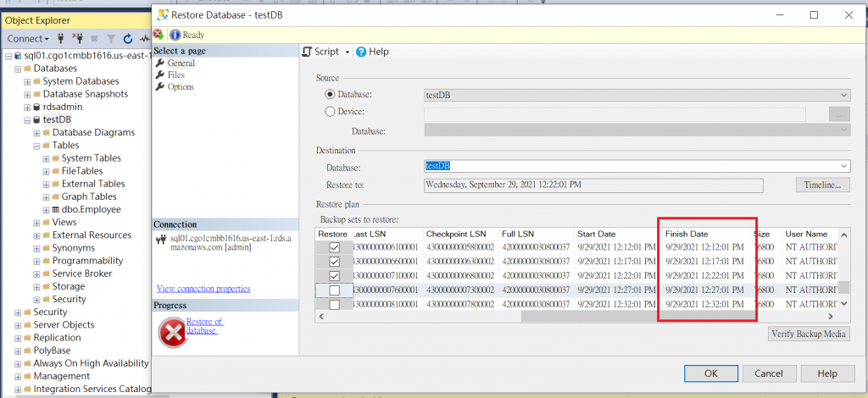868x398 pixels.
Task: Collapse the Tables node under testDB
Action: 37,146
